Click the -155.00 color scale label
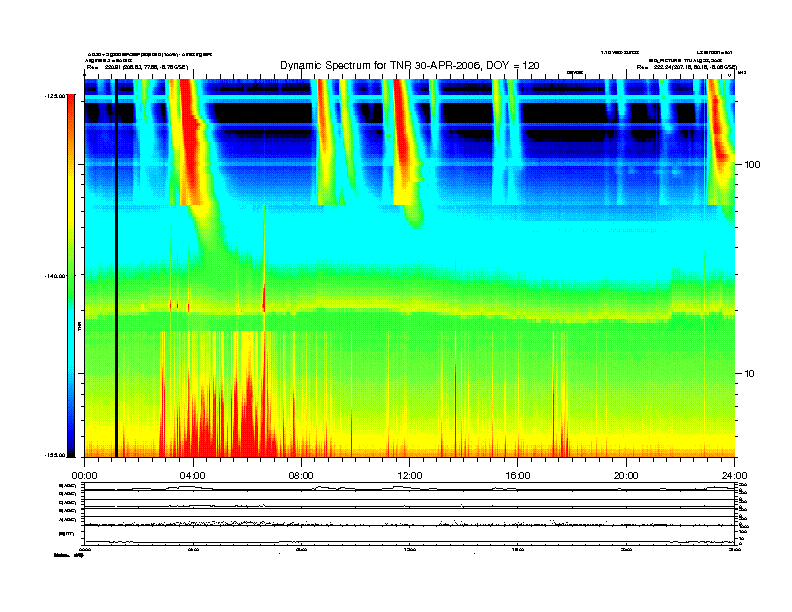 (55, 455)
